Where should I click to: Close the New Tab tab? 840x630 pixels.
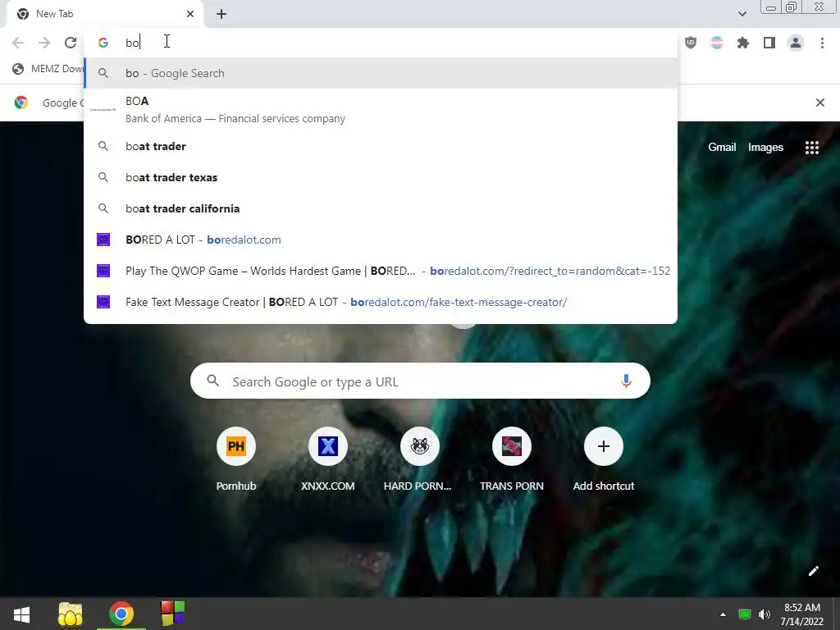tap(190, 14)
